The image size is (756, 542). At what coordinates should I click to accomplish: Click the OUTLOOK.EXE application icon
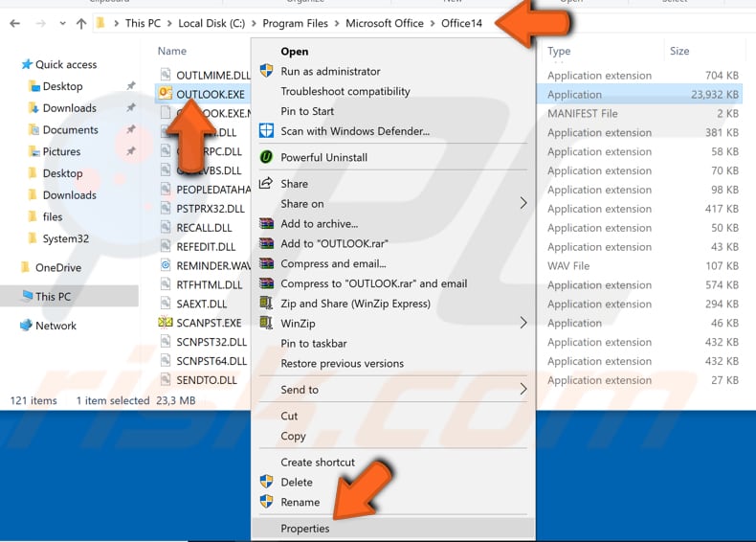click(166, 93)
